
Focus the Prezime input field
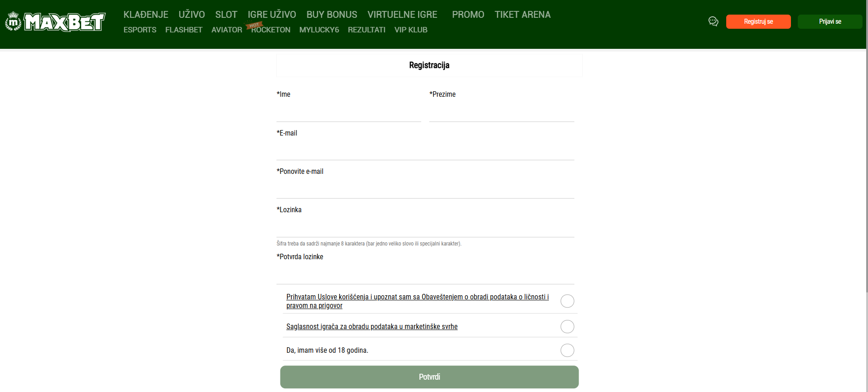pyautogui.click(x=501, y=112)
